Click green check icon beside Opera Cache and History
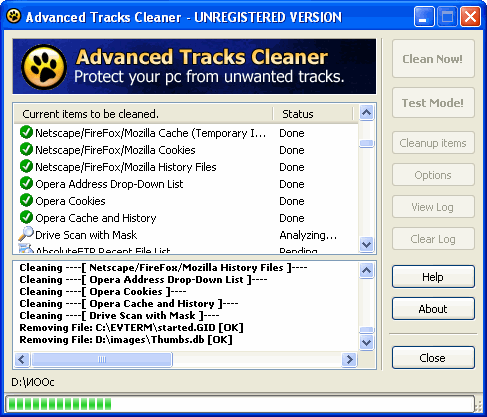 (x=26, y=217)
